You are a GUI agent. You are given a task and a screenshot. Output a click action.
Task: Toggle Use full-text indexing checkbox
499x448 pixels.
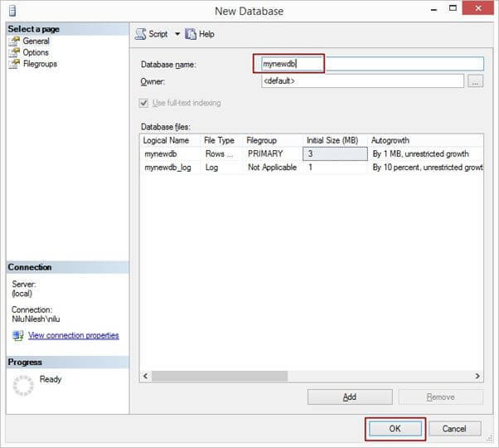point(143,103)
